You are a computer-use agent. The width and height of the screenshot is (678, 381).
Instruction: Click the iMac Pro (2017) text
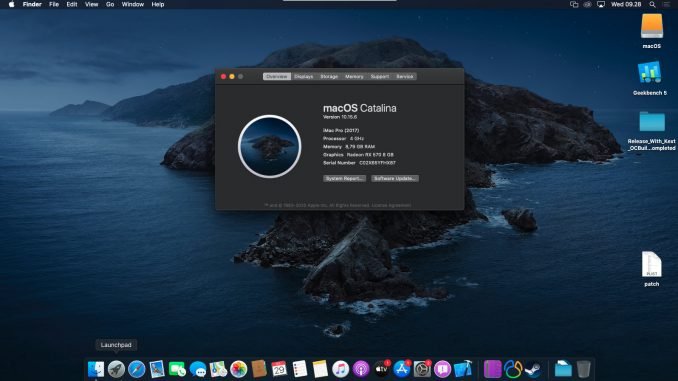[341, 130]
